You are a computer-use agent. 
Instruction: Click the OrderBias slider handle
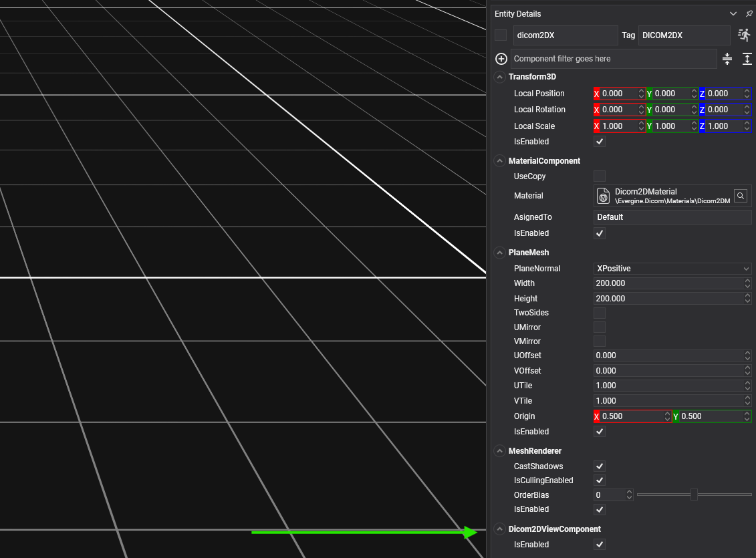(x=694, y=495)
